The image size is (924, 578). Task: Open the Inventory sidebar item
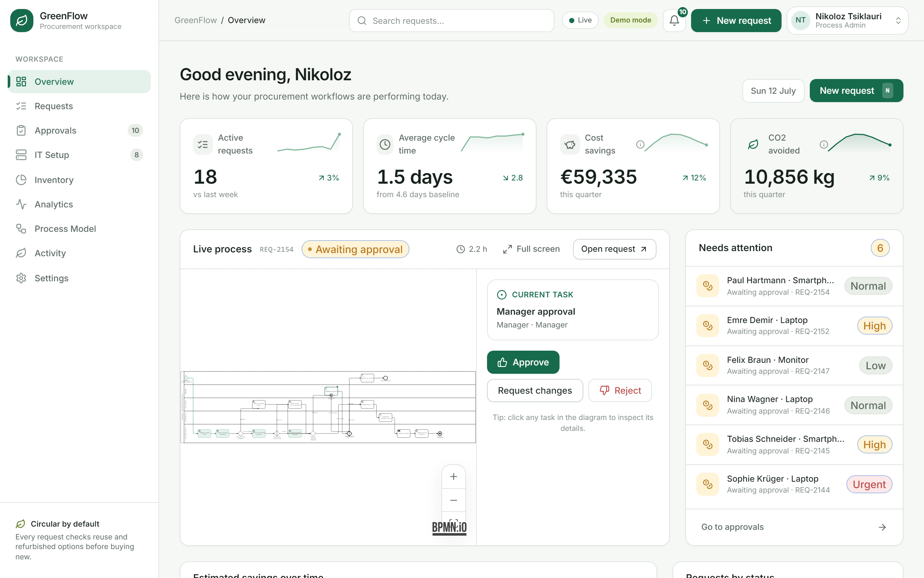click(80, 180)
